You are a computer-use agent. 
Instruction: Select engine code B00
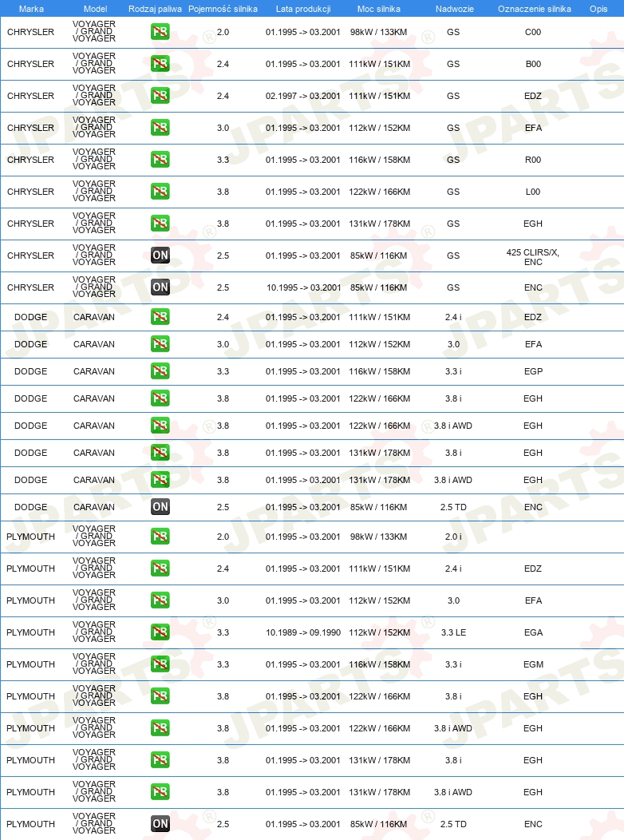pyautogui.click(x=533, y=65)
